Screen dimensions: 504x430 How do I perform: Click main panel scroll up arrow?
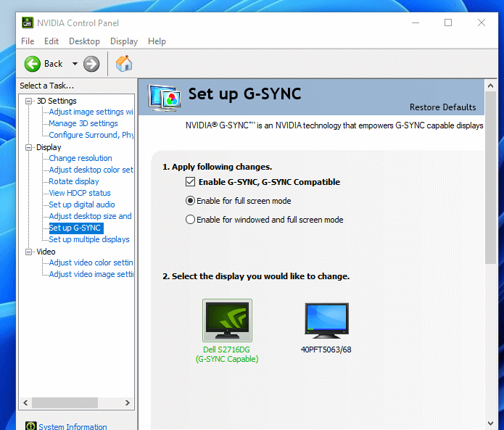coord(490,86)
